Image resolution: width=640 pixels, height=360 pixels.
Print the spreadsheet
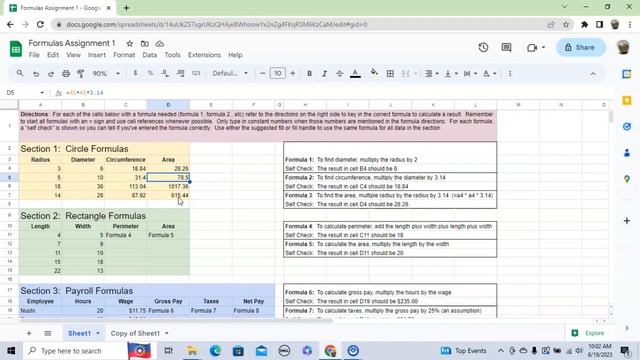tap(66, 73)
